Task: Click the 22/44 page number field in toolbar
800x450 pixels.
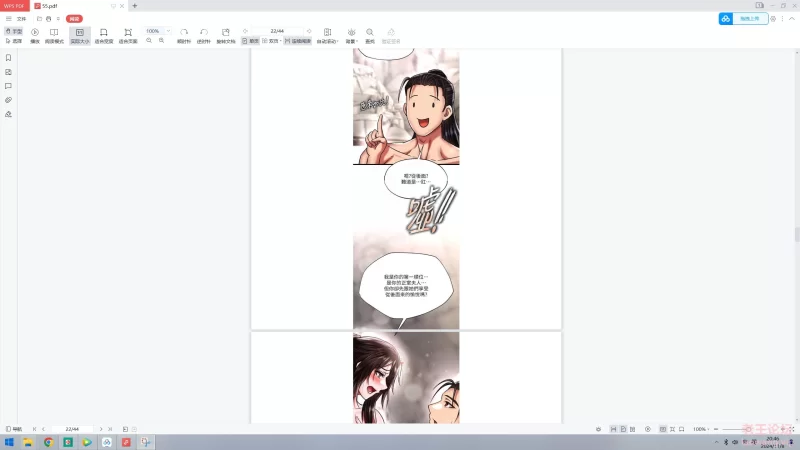Action: [277, 31]
